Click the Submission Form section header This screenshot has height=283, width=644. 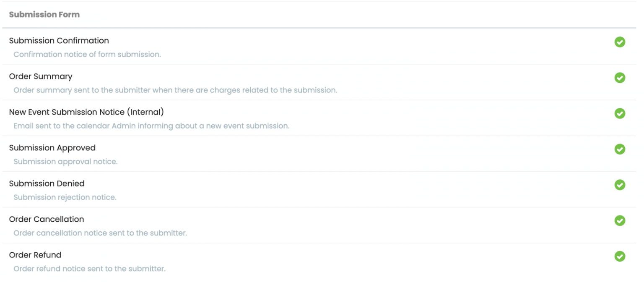coord(44,14)
